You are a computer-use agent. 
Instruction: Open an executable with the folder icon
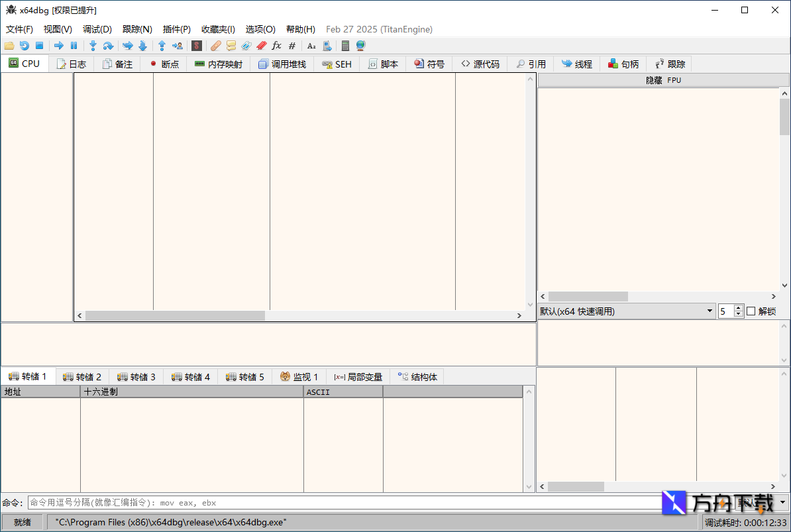click(9, 46)
